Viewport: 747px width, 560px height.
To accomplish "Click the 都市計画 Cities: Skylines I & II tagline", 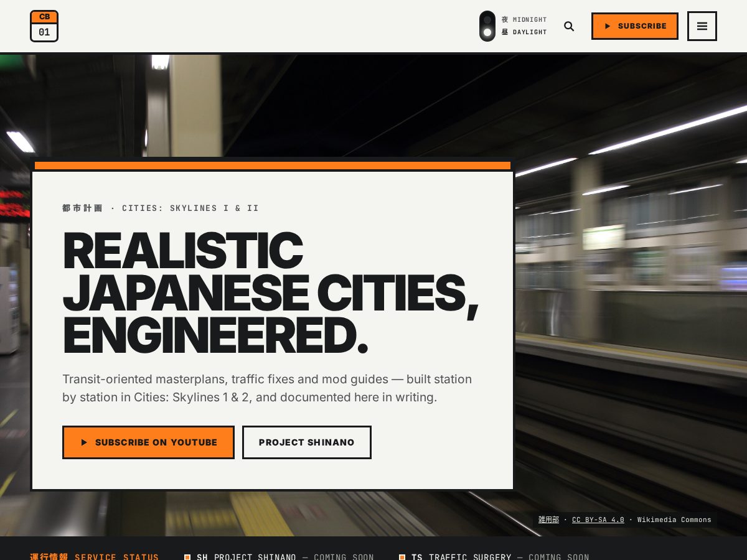I will pos(161,208).
